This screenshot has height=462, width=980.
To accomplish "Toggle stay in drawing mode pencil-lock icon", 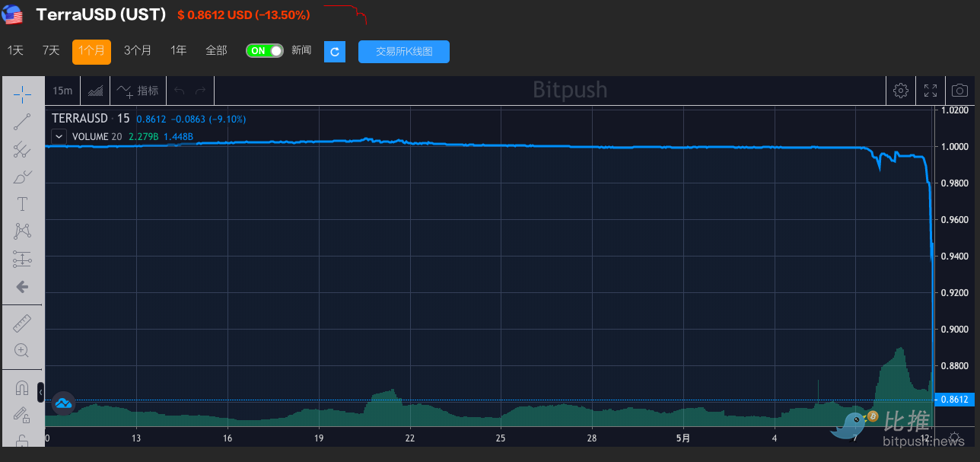I will [22, 416].
